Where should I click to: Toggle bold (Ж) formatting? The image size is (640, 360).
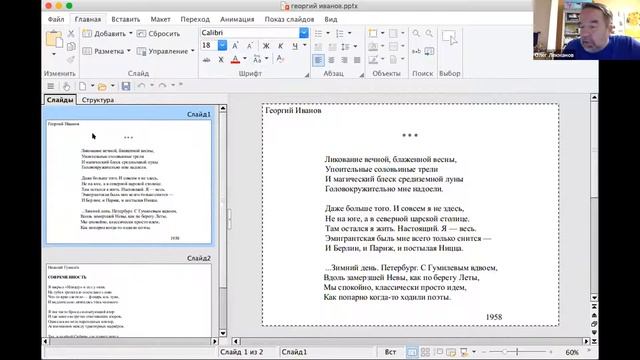266,46
